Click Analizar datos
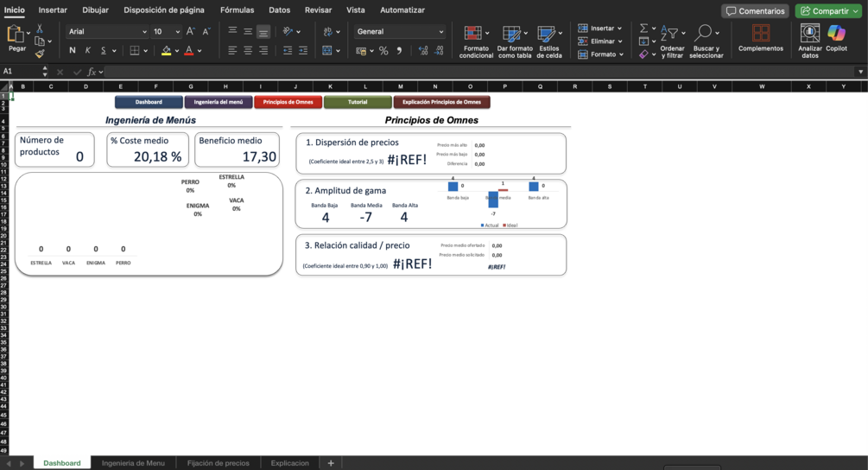The height and width of the screenshot is (470, 868). tap(810, 41)
